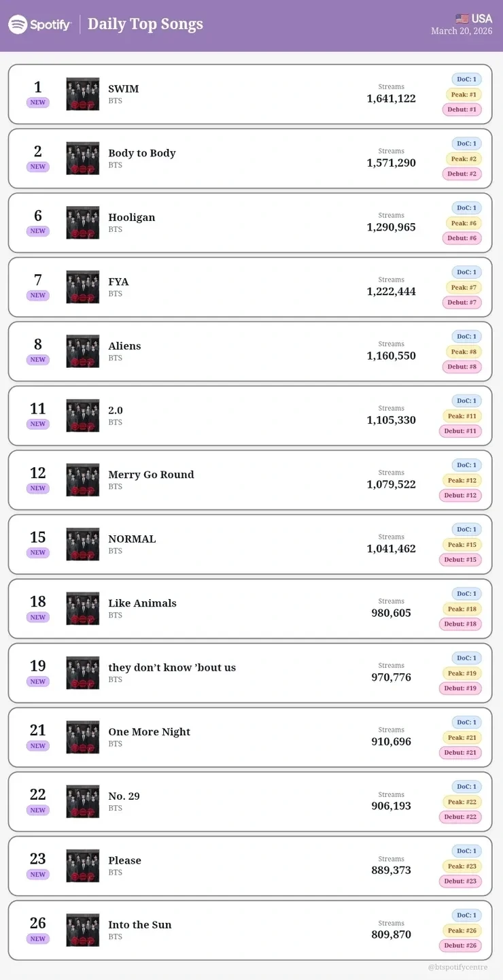
Task: Click the March 20, 2026 date label
Action: [x=462, y=31]
